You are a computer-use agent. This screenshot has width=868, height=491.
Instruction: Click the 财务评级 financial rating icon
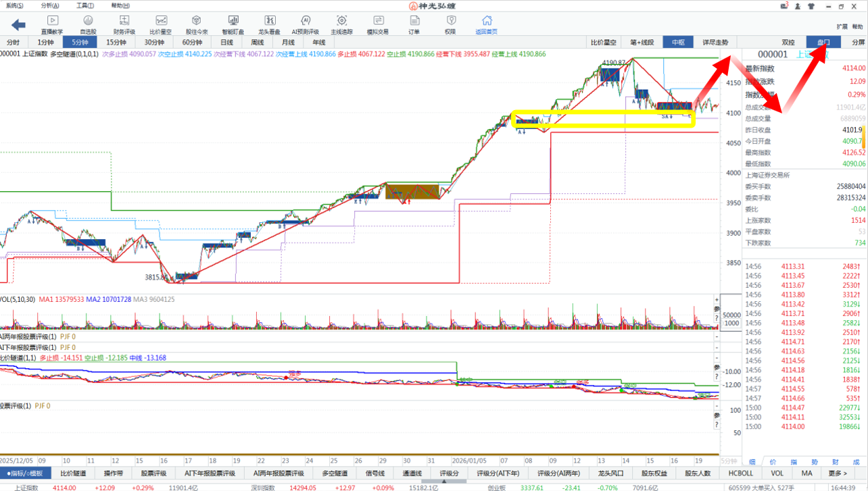point(124,25)
